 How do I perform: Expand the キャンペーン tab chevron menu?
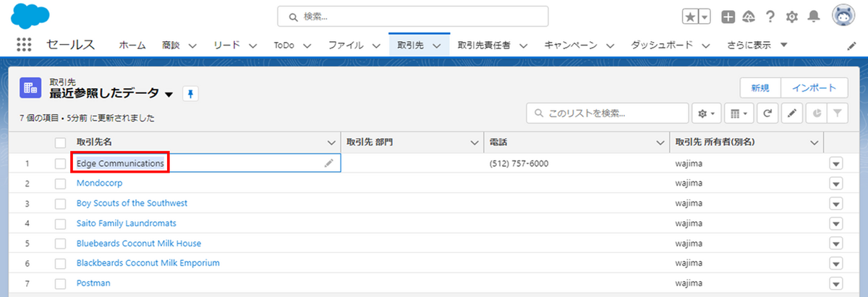pos(609,46)
